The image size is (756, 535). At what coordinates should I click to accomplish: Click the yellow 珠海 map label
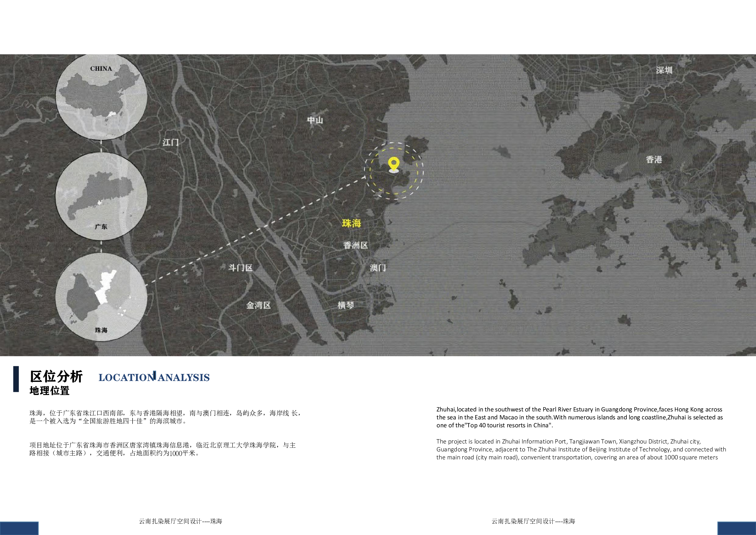(x=351, y=223)
